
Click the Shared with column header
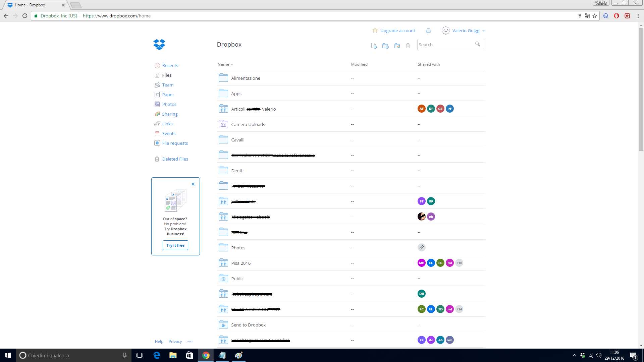429,64
